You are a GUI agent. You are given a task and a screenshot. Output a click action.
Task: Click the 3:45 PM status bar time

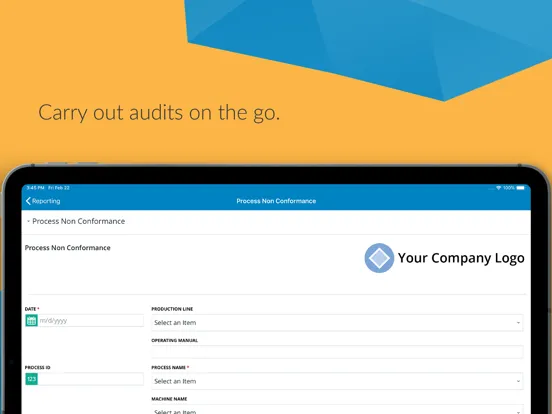pyautogui.click(x=36, y=188)
